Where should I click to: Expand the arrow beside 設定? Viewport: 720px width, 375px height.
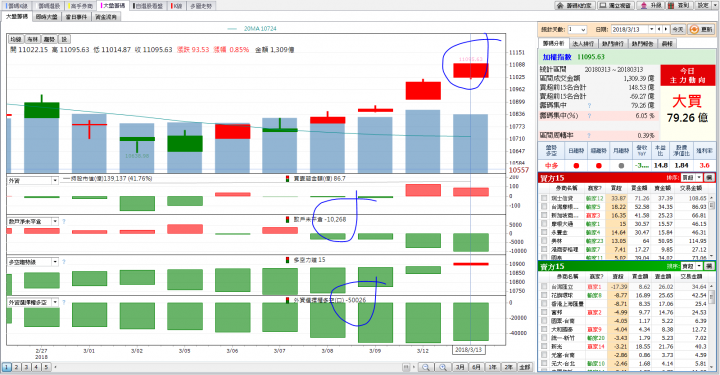coord(714,6)
